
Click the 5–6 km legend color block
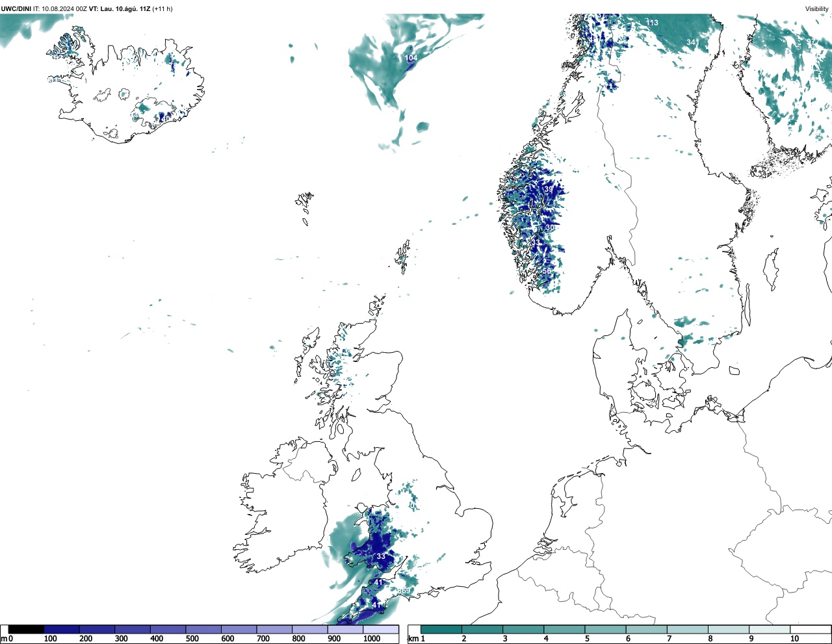coord(605,630)
